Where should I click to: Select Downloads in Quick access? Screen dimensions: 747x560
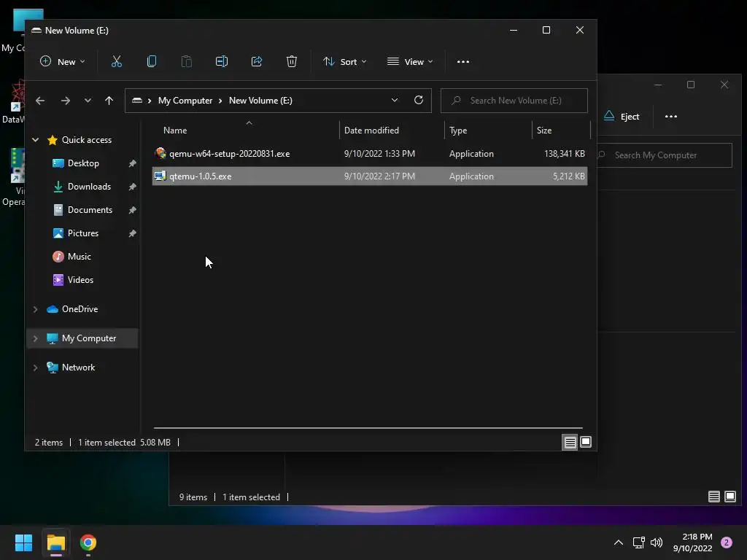tap(89, 186)
